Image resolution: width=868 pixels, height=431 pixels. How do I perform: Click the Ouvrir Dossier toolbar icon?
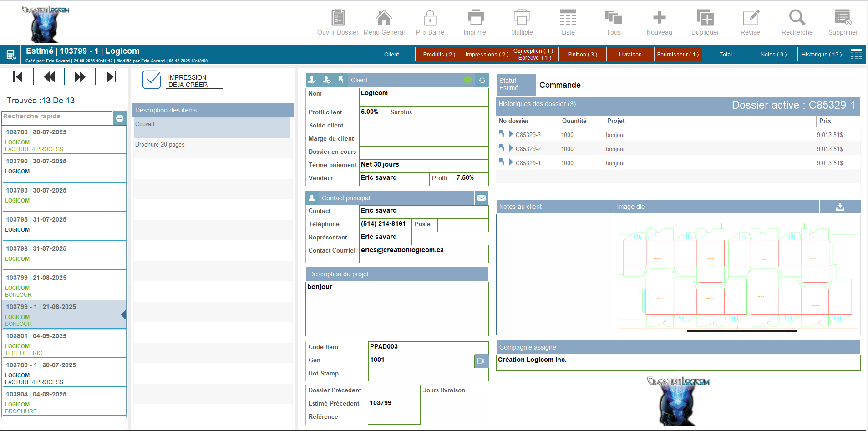[338, 18]
